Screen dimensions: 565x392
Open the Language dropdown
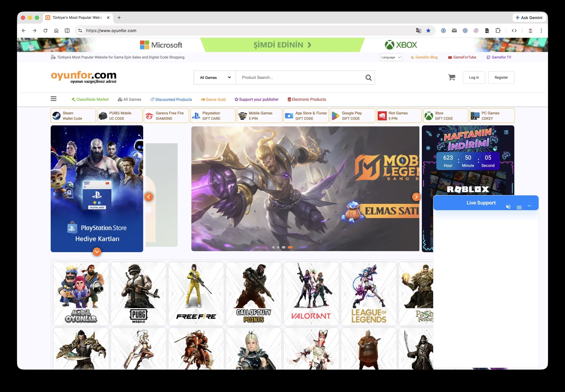pos(391,57)
